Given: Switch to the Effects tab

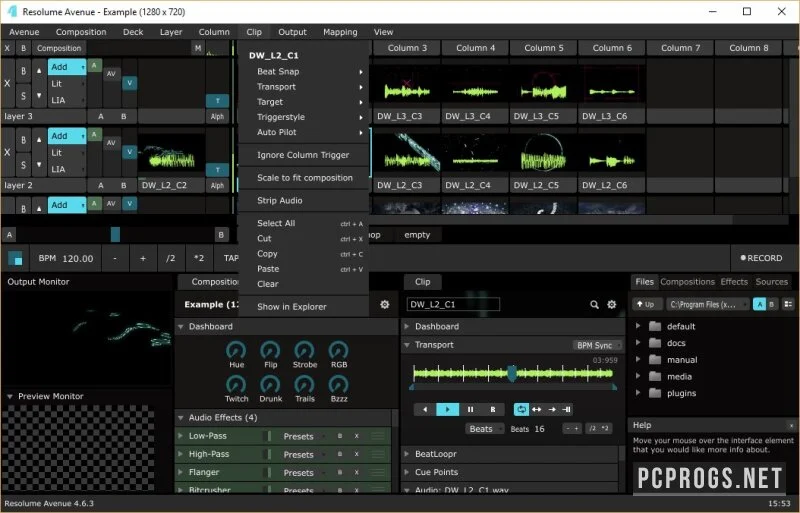Looking at the screenshot, I should (x=734, y=282).
